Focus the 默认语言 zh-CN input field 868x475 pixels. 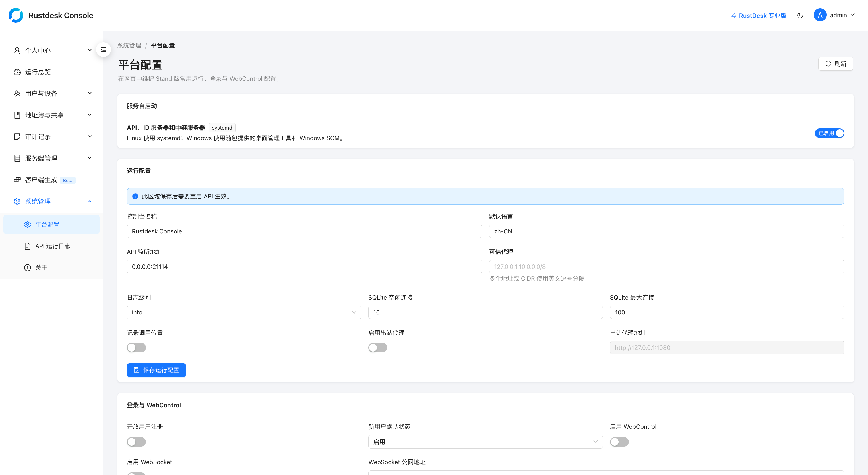click(666, 231)
